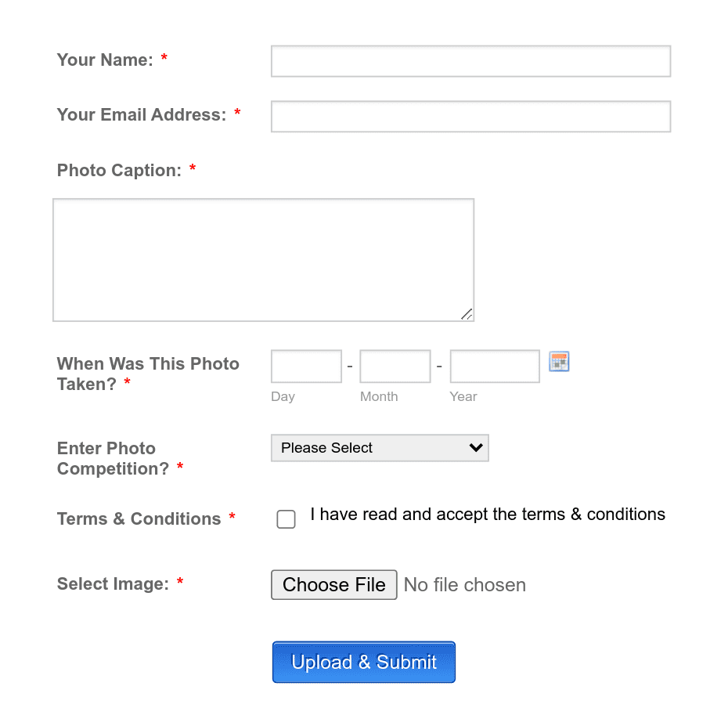
Task: Click the Upload & Submit button
Action: pyautogui.click(x=363, y=662)
